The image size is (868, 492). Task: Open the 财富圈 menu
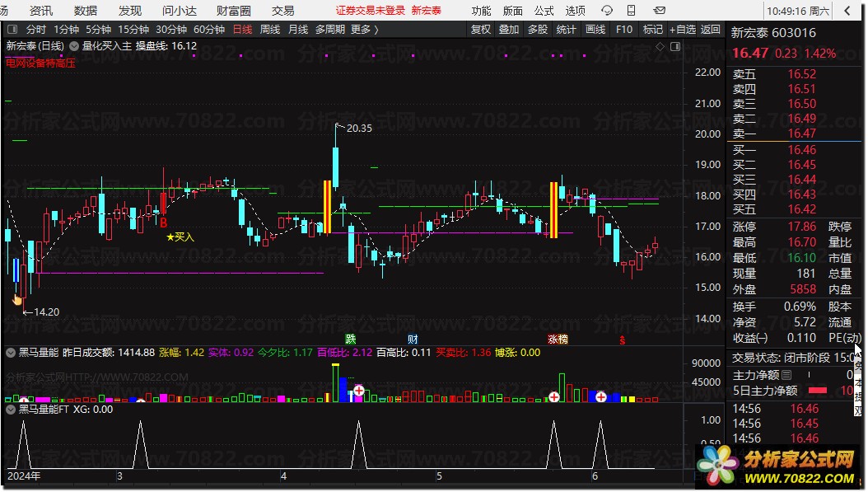[x=234, y=11]
